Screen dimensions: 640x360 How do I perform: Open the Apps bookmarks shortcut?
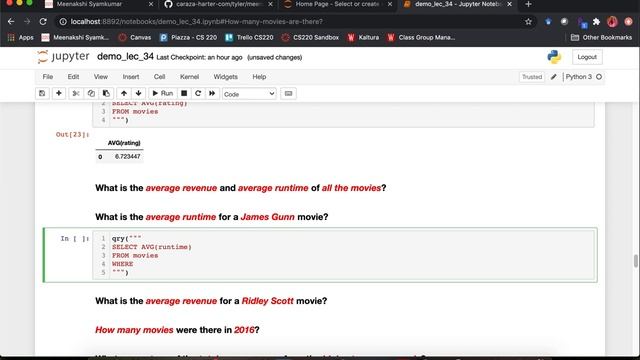click(21, 38)
